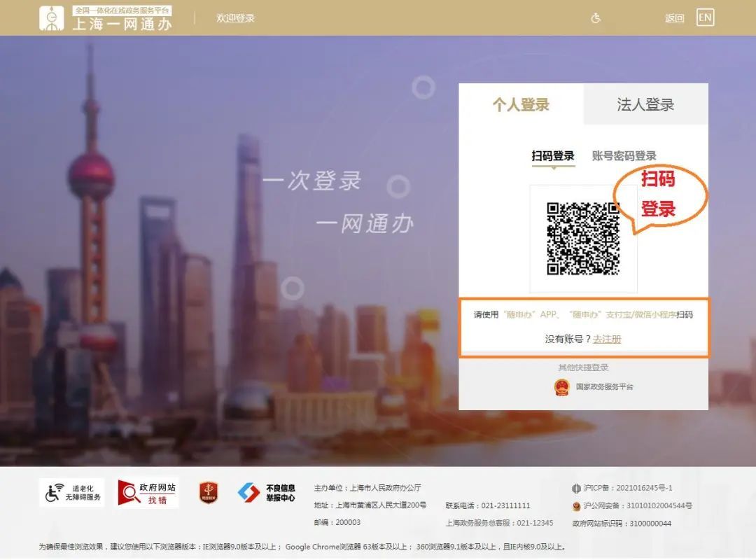This screenshot has width=756, height=560.
Task: Open the accessibility mode icon in header
Action: click(x=596, y=18)
